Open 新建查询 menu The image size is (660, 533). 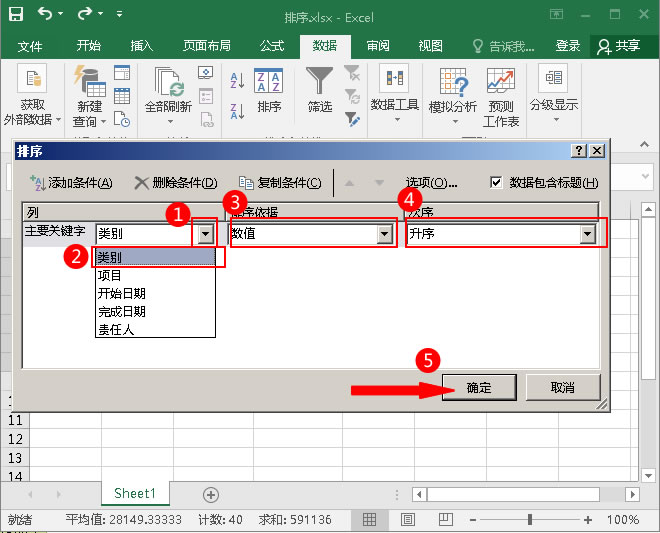89,96
